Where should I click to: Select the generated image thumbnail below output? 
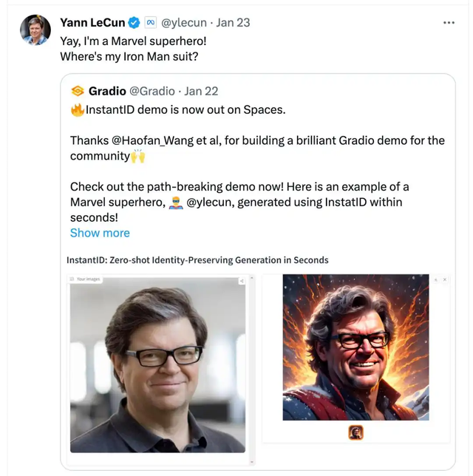(355, 432)
